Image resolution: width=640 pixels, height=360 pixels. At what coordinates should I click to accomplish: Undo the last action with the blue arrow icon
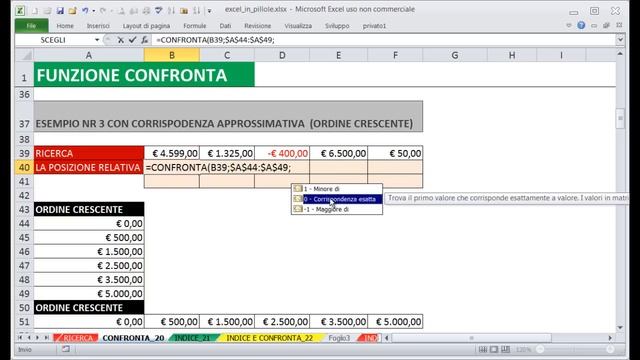[x=84, y=11]
